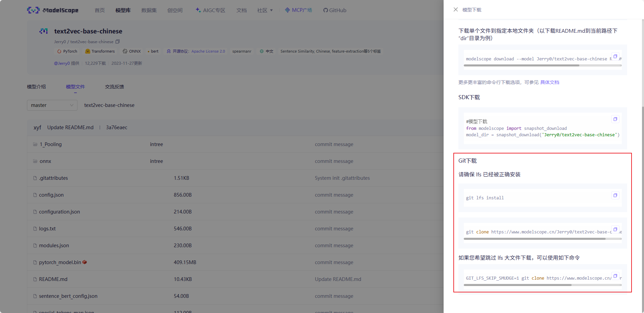
Task: Copy model name Jerry0/text2vec-base-chinese icon
Action: [x=118, y=41]
